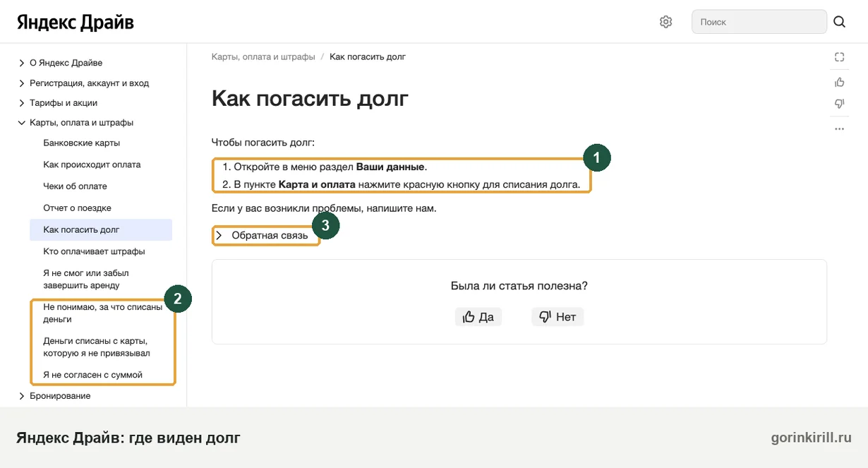Open Деньги списаны с карты page
The image size is (868, 468).
(97, 347)
